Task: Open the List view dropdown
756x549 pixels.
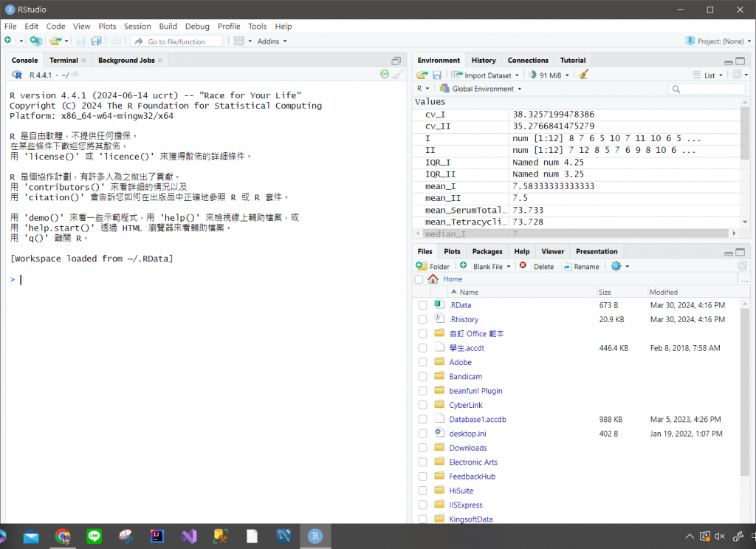Action: [x=708, y=75]
